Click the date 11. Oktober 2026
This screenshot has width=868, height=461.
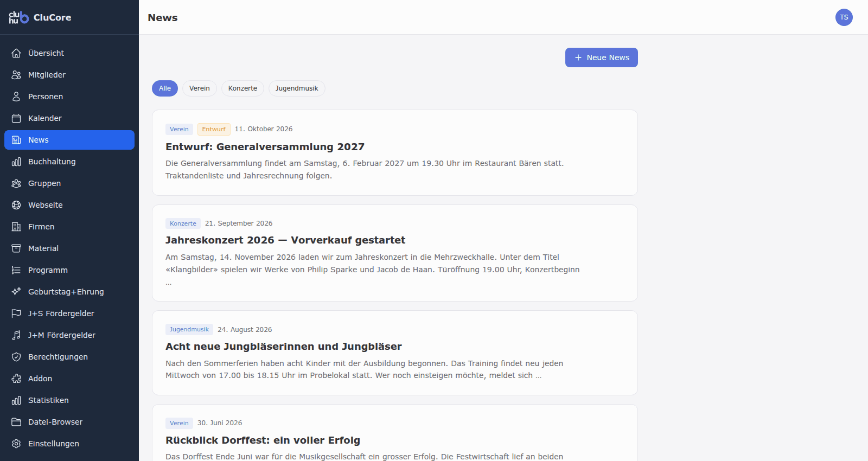tap(264, 129)
